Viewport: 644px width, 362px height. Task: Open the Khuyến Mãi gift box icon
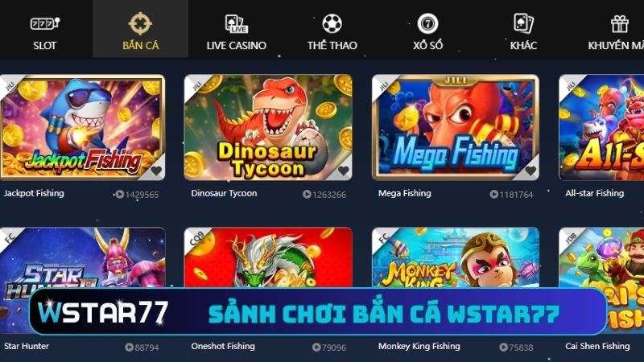[619, 24]
